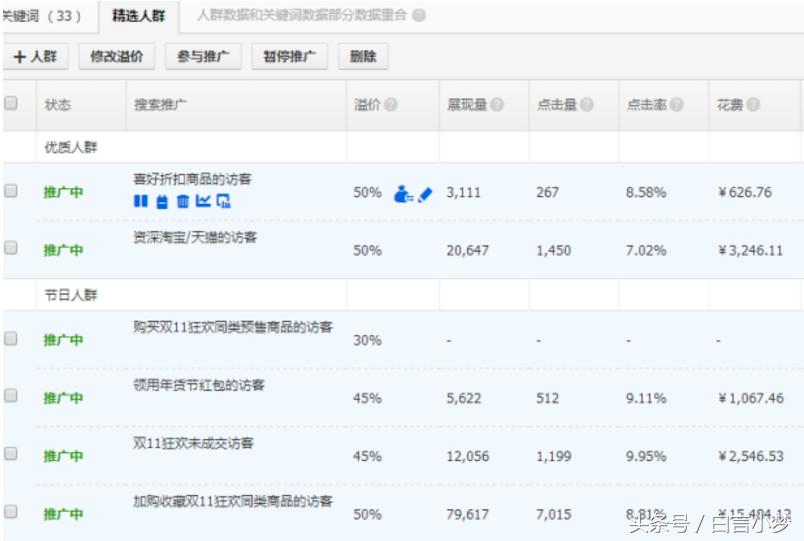Click the 45% premium in 领用年货节红包的访客 row
The image size is (804, 541).
click(x=367, y=398)
